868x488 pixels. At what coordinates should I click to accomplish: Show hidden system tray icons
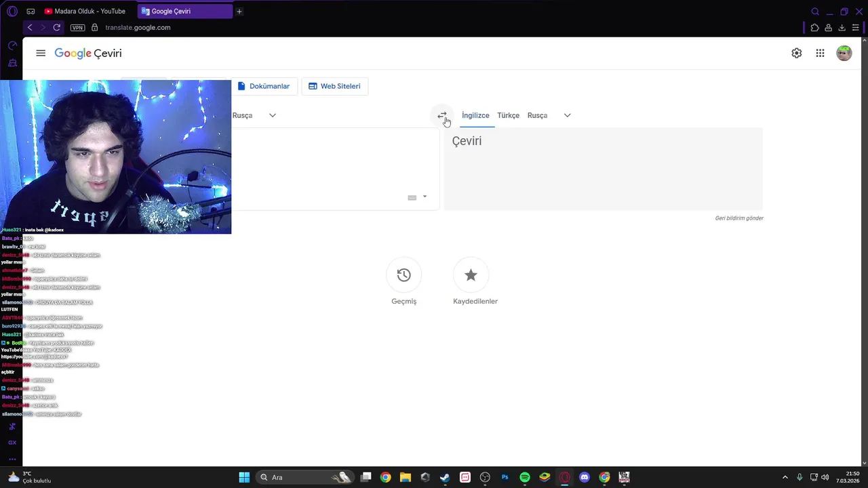coord(785,477)
